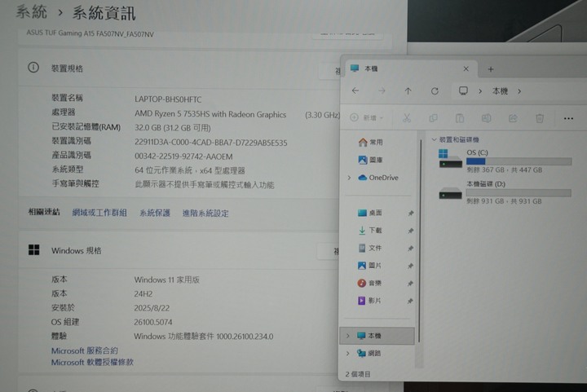The width and height of the screenshot is (587, 392).
Task: Open Microsoft 服務合約 link
Action: click(85, 350)
